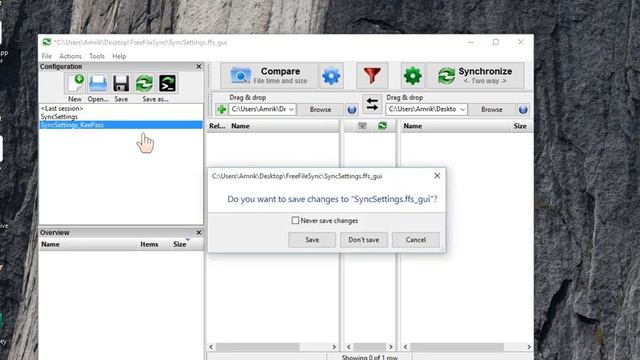Expand the left folder path dropdown
This screenshot has width=640, height=360.
(291, 109)
